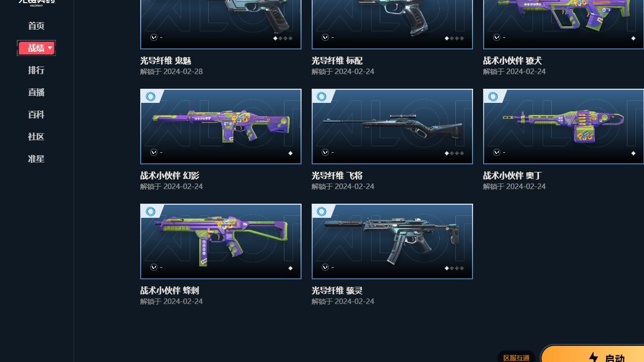Select 准星 in the sidebar menu
644x362 pixels.
pos(36,159)
